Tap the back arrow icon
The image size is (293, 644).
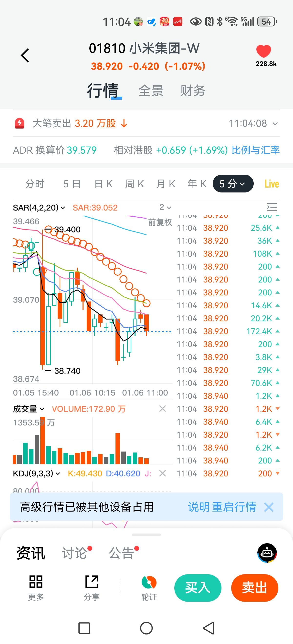click(25, 55)
